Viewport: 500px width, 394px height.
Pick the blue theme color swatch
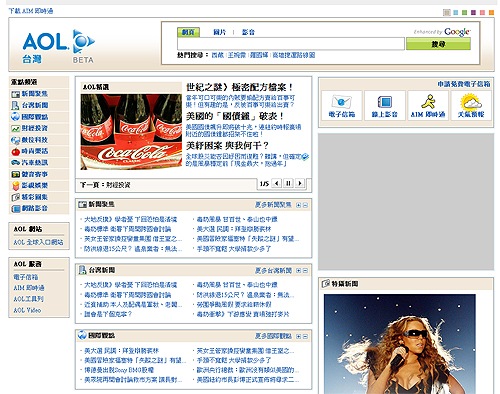(x=456, y=13)
